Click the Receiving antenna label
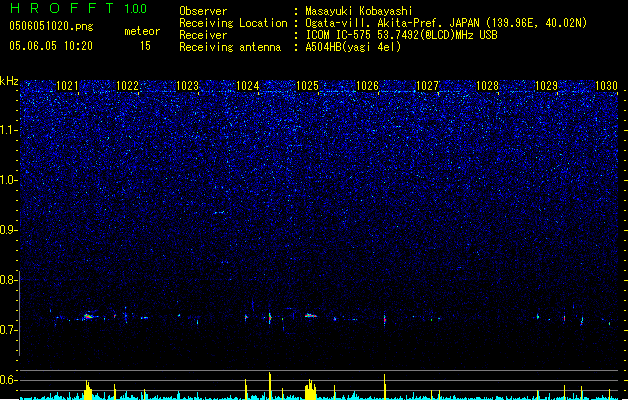Viewport: 629px width, 400px height. (230, 47)
